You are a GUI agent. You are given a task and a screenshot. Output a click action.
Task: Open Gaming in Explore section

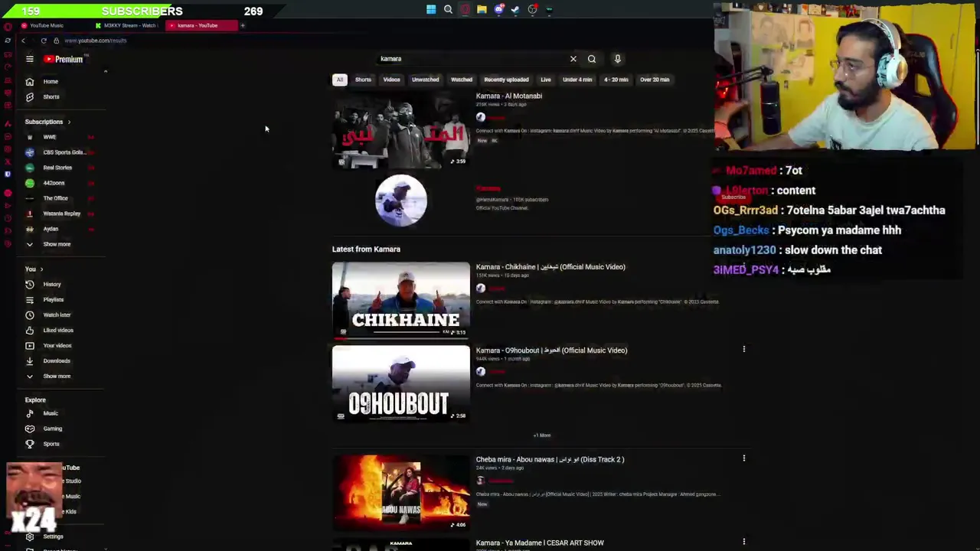tap(52, 429)
